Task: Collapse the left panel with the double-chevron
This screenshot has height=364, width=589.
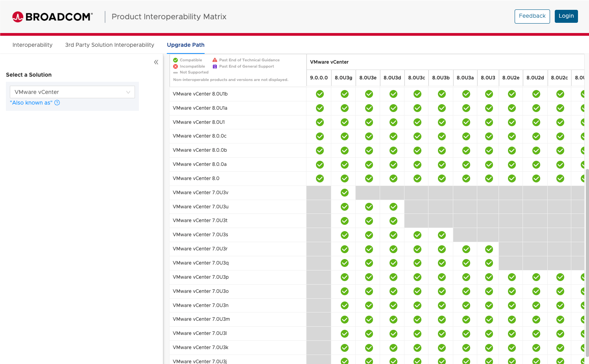Action: [x=156, y=62]
